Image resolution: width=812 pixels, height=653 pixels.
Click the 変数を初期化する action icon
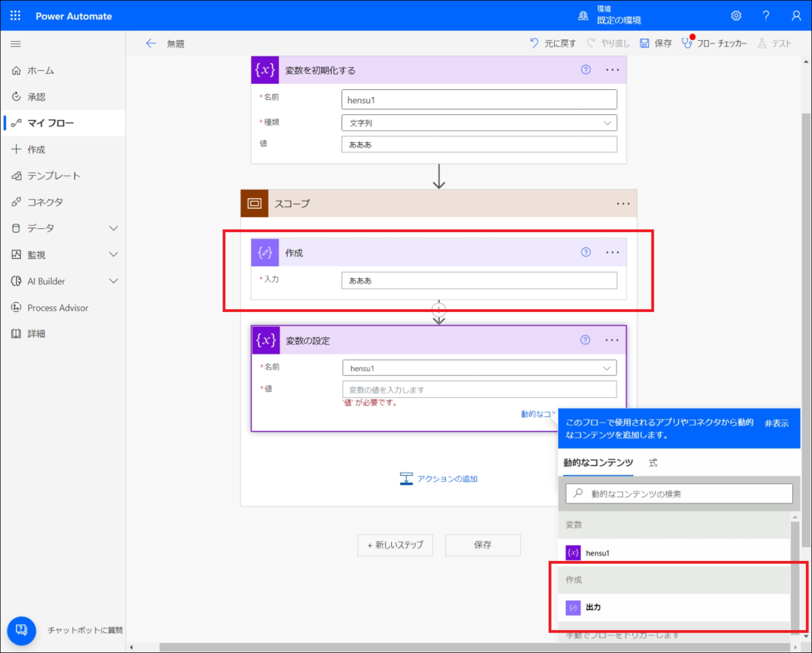265,70
